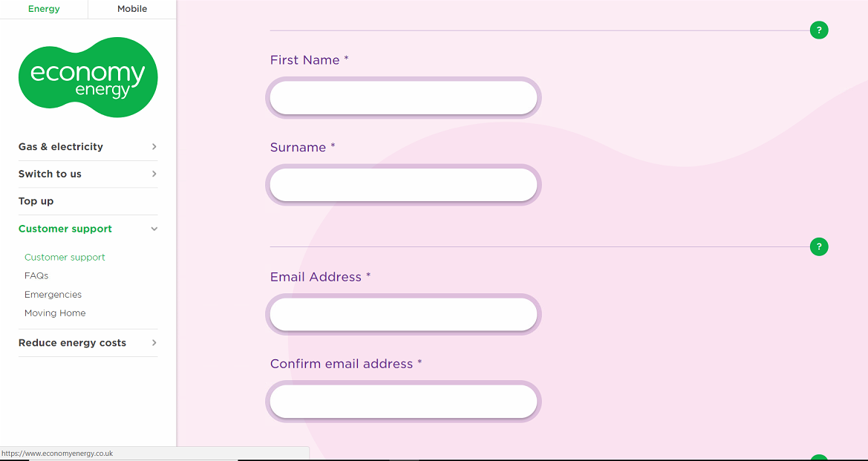Switch to the Energy tab
This screenshot has height=461, width=868.
click(44, 9)
